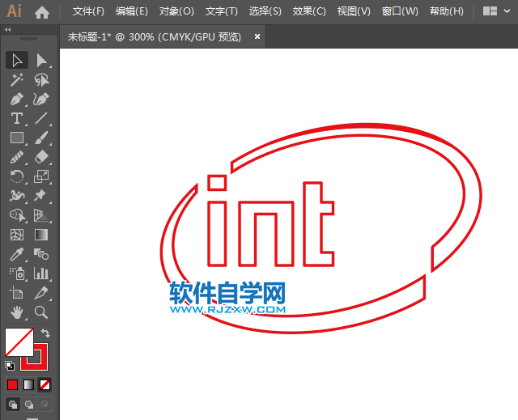The height and width of the screenshot is (420, 518).
Task: Select the Magic Wand tool
Action: click(17, 80)
